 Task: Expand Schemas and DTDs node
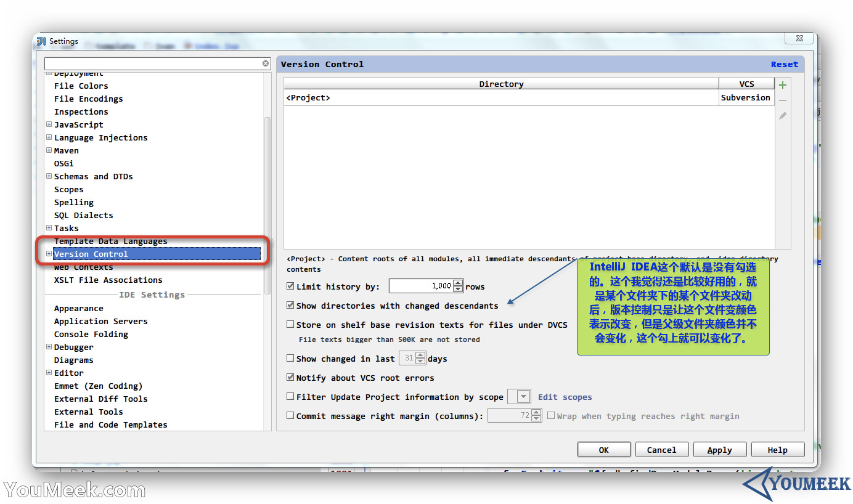pos(49,176)
